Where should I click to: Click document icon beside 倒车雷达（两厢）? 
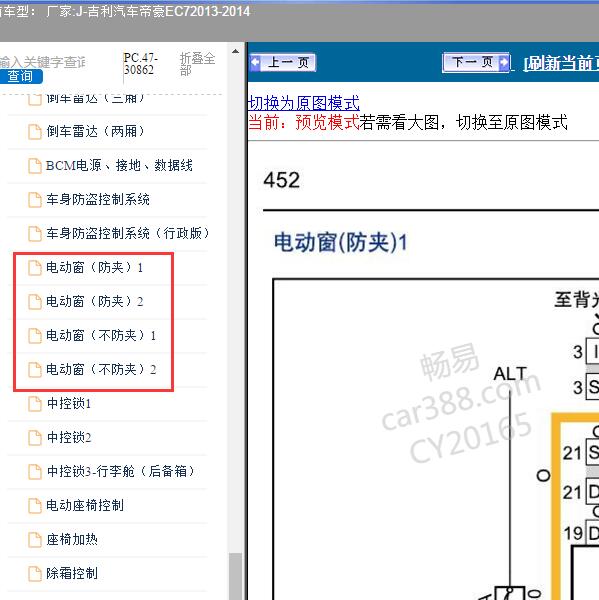pyautogui.click(x=35, y=132)
